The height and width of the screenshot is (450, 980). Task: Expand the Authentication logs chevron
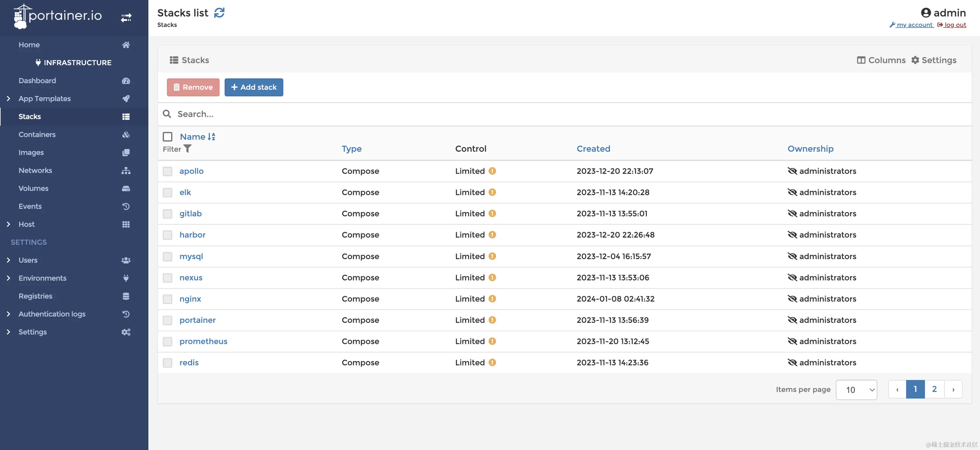coord(8,314)
